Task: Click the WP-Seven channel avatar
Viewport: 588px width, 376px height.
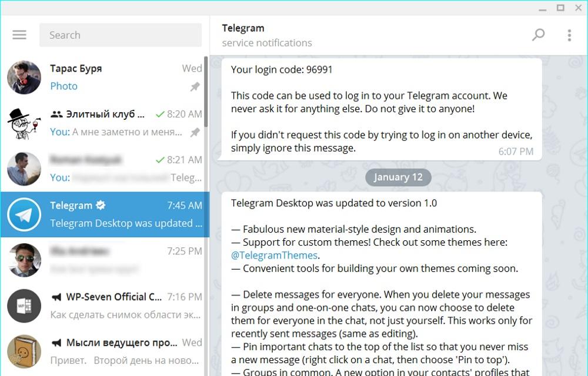Action: point(24,306)
